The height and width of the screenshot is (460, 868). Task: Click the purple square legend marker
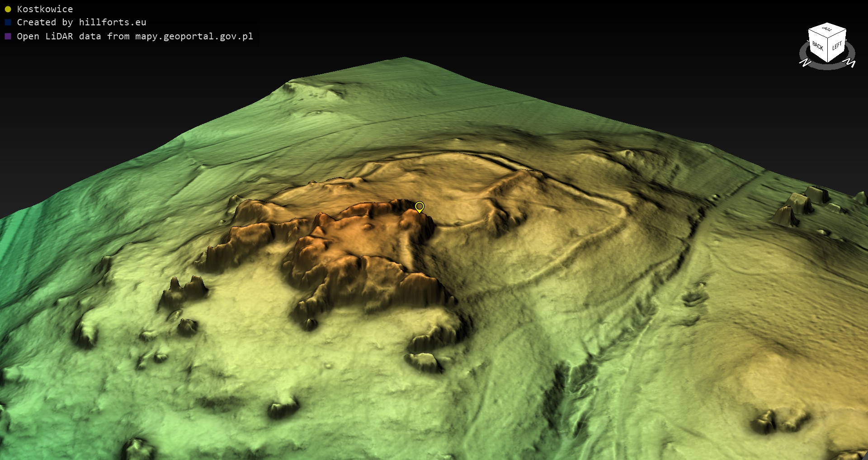8,36
